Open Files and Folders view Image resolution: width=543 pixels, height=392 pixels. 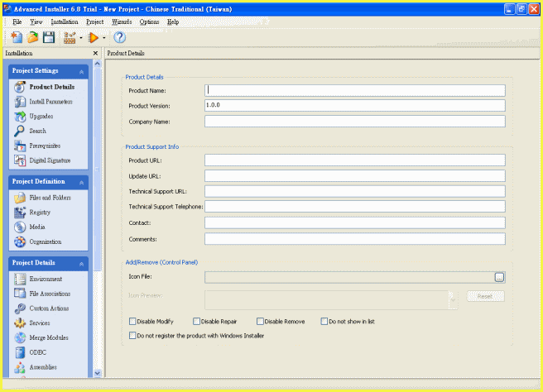click(x=50, y=198)
